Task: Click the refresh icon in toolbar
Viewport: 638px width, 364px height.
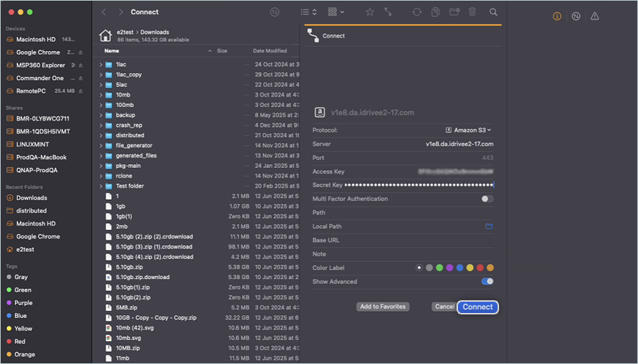Action: click(x=417, y=12)
